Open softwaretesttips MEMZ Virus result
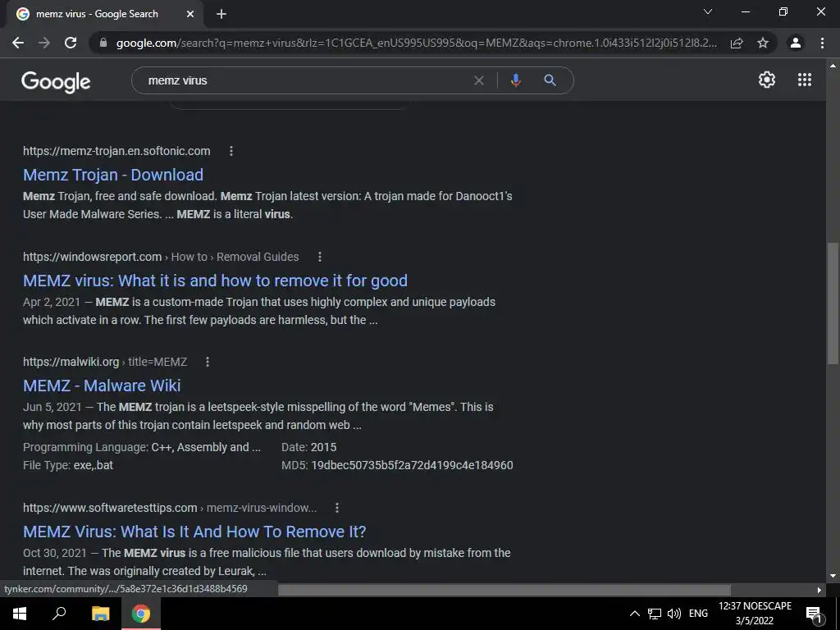Viewport: 840px width, 630px height. coord(194,532)
